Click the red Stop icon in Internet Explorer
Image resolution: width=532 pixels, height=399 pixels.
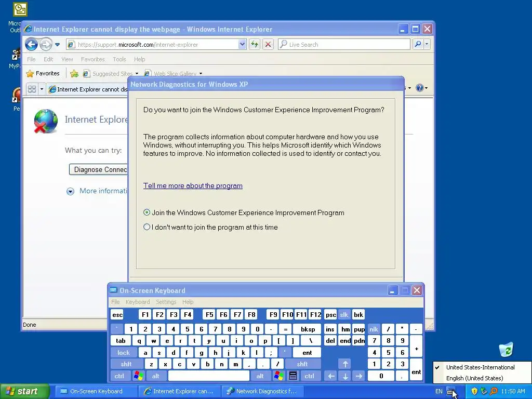pyautogui.click(x=268, y=44)
